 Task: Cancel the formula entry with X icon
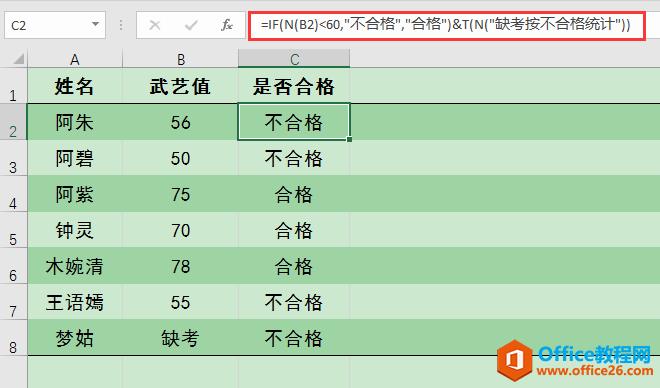click(x=155, y=25)
